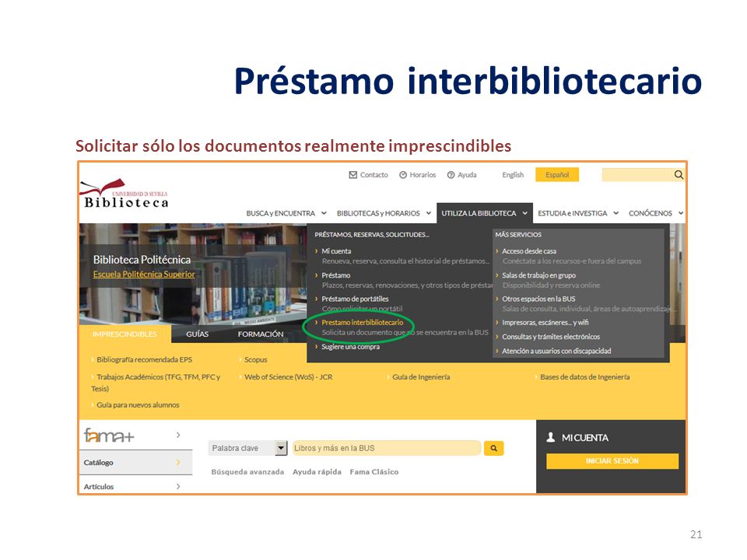
Task: Open Guía de Ingeniería link
Action: click(x=421, y=376)
